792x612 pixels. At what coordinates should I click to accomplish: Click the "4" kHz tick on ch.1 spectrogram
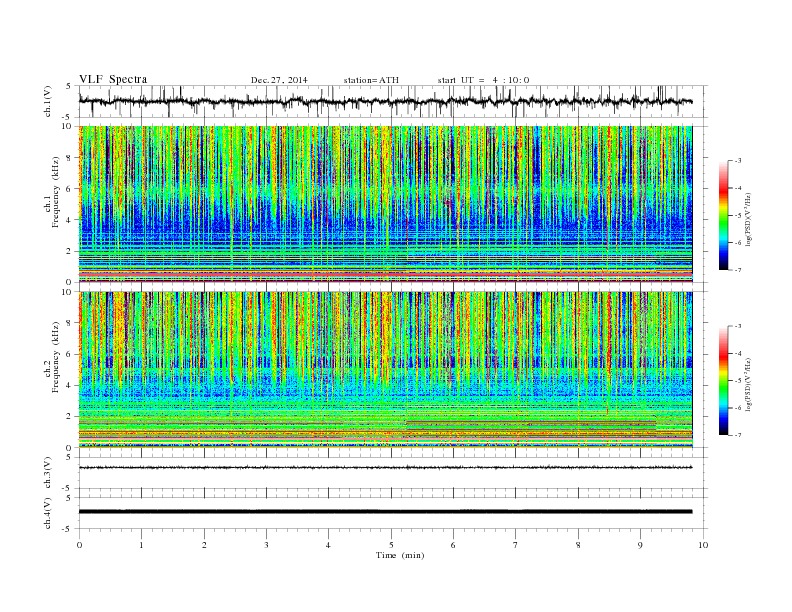[69, 220]
